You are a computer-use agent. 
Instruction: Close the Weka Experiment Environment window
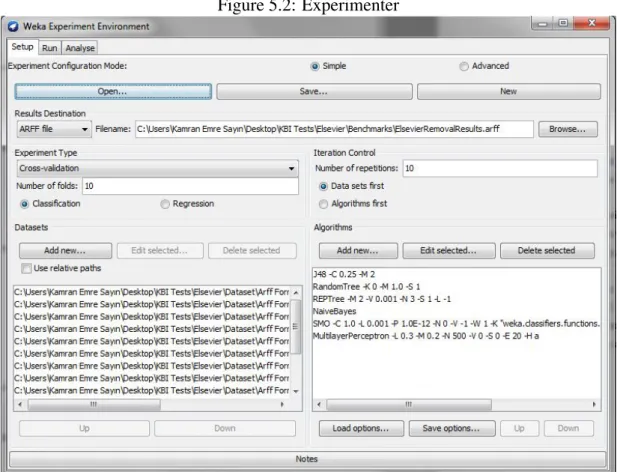[592, 23]
